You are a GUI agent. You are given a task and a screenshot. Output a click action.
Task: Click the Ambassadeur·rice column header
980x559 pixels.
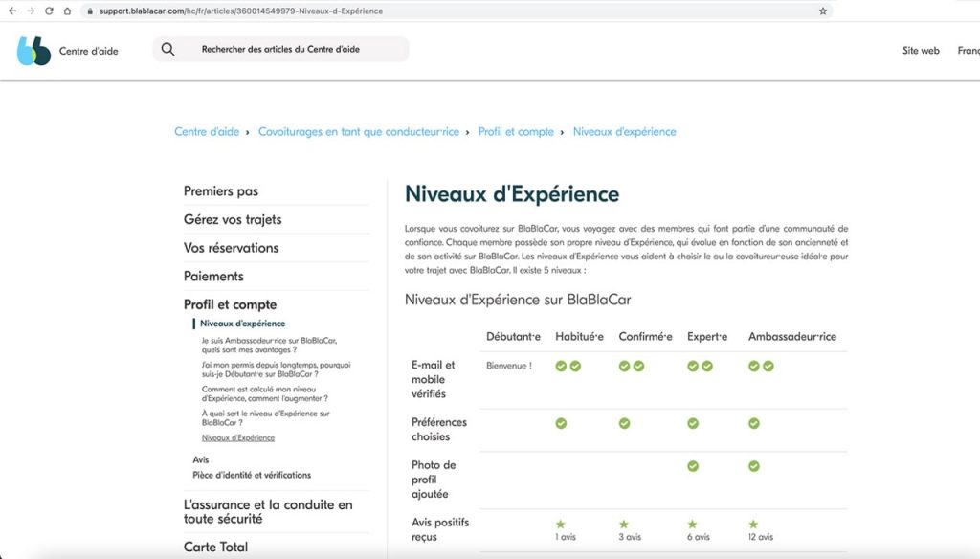[x=792, y=336]
